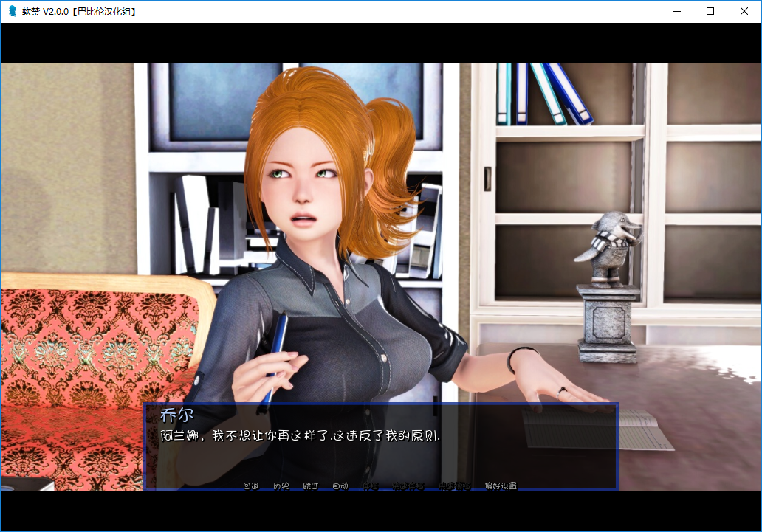Minimize the 软禁 game window

click(676, 11)
